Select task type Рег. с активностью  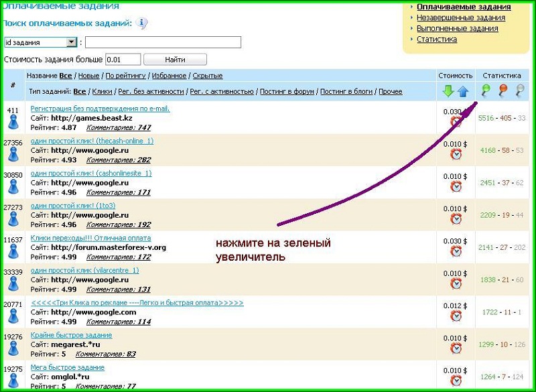point(222,91)
